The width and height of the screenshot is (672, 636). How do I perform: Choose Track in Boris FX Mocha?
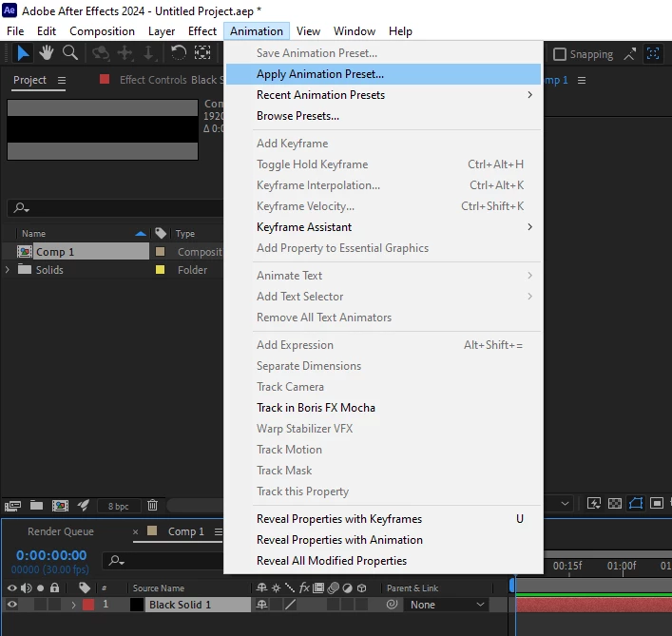(x=384, y=408)
